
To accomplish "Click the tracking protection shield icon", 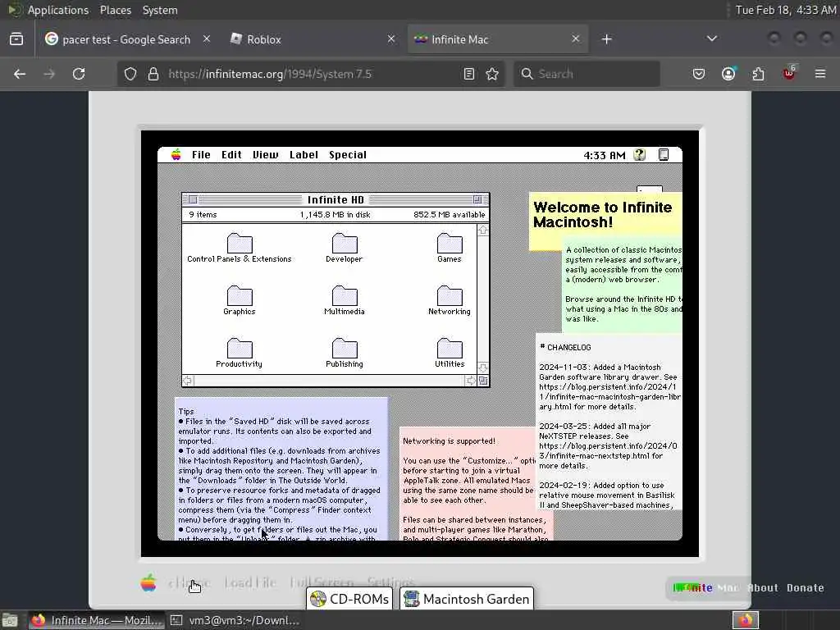I will 130,74.
